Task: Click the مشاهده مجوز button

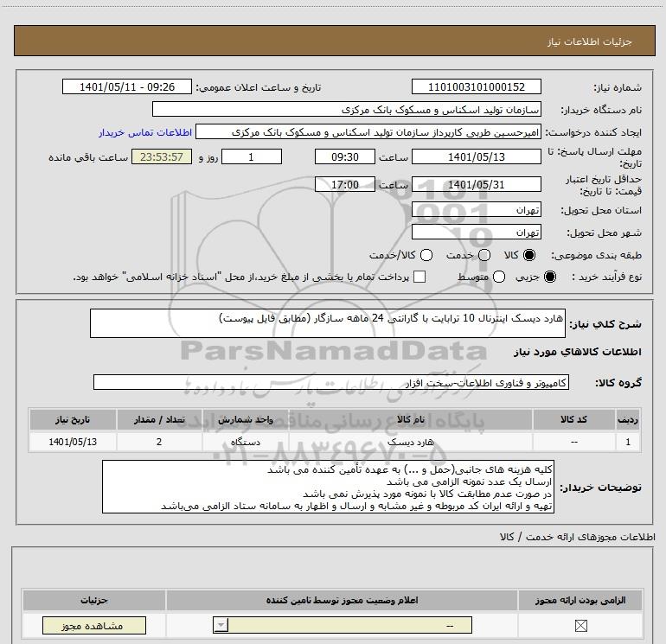Action: click(x=94, y=625)
